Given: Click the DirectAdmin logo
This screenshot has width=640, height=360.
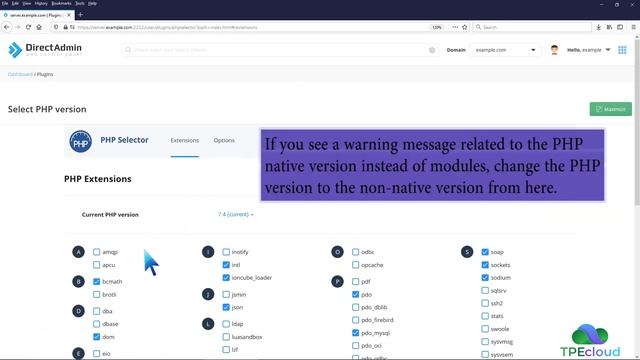Looking at the screenshot, I should (x=45, y=50).
